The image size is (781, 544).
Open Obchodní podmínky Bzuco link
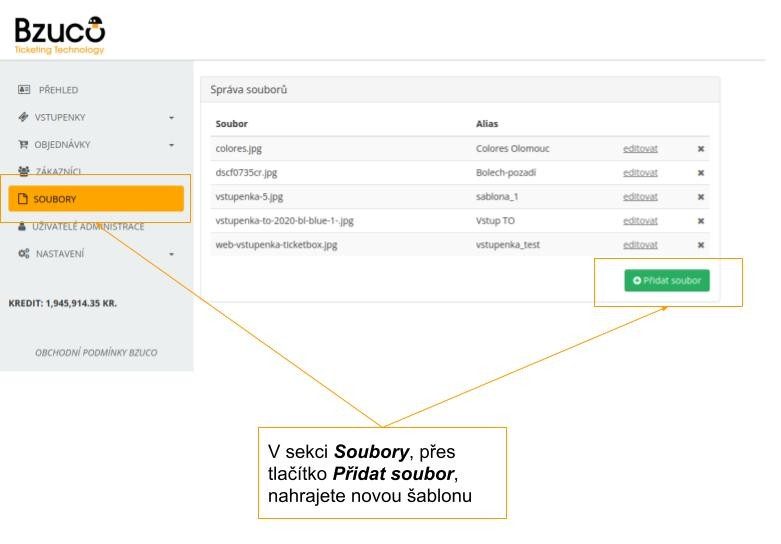coord(96,353)
